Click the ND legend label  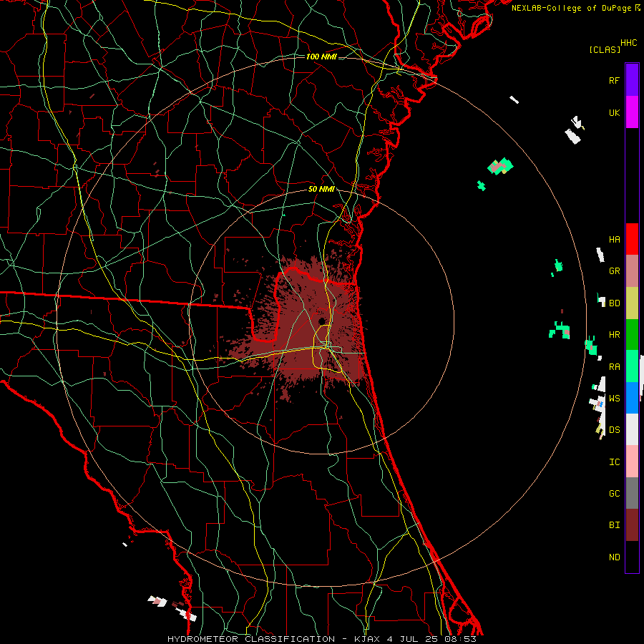pos(615,557)
